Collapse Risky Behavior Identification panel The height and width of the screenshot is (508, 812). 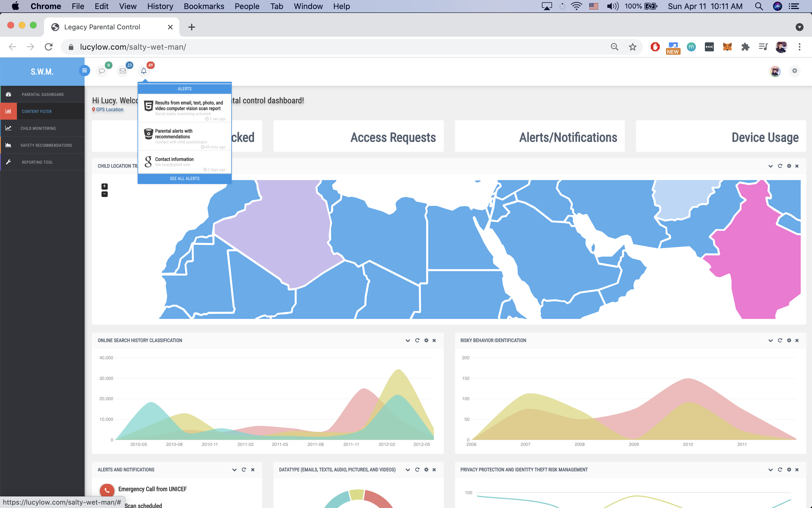(x=771, y=340)
